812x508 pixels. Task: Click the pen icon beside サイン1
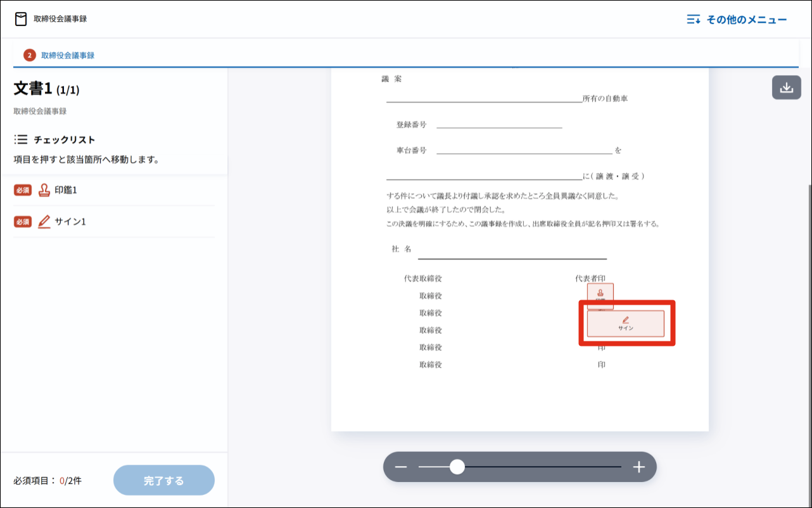44,222
